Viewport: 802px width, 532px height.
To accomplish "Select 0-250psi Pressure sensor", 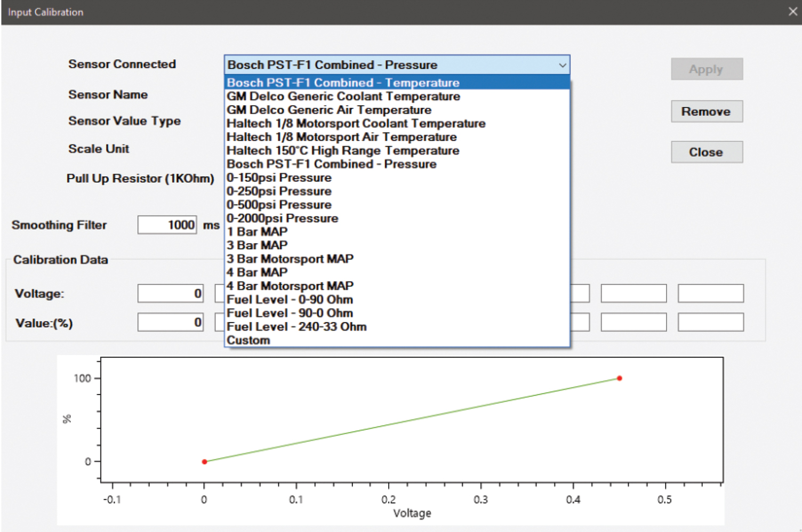I will point(397,191).
